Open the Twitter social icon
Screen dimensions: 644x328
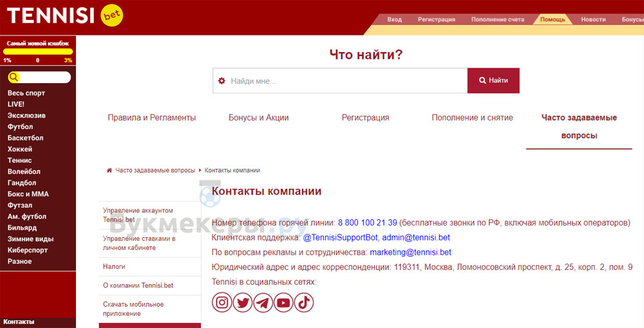point(243,302)
